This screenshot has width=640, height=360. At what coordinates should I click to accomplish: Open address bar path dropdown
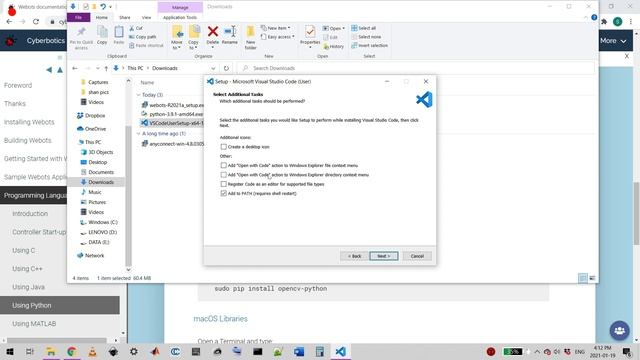(x=213, y=68)
